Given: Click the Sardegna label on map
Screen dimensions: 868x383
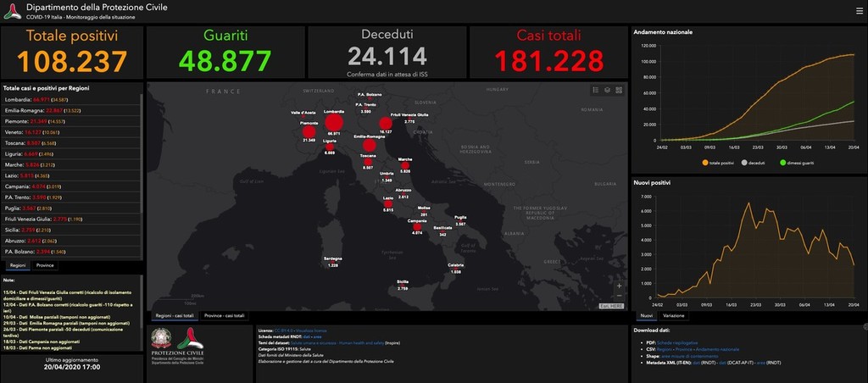Looking at the screenshot, I should 333,258.
